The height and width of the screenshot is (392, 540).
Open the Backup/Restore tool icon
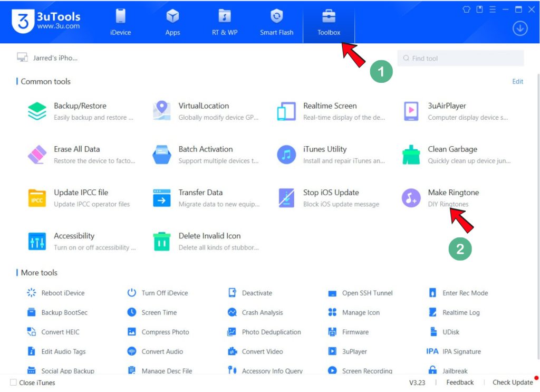click(x=37, y=111)
